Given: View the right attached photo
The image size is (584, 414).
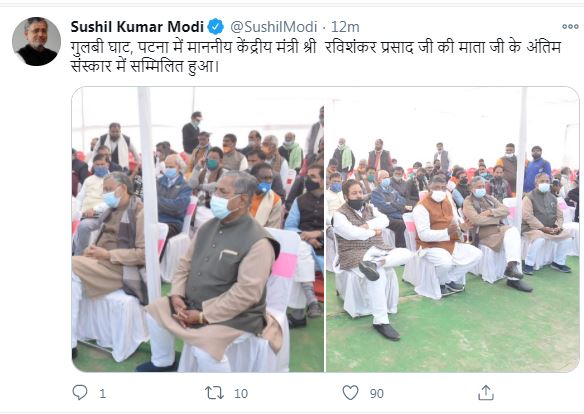Looking at the screenshot, I should coord(453,229).
